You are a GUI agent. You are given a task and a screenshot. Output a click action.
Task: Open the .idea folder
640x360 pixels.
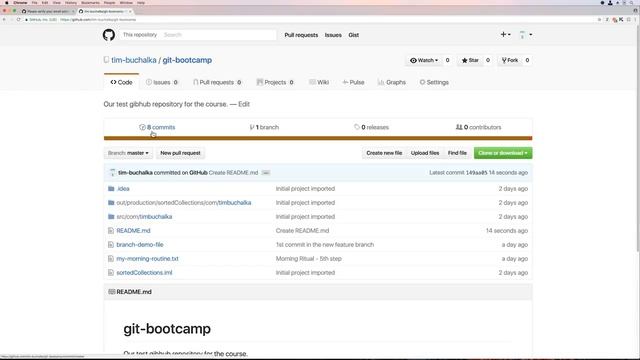(123, 189)
